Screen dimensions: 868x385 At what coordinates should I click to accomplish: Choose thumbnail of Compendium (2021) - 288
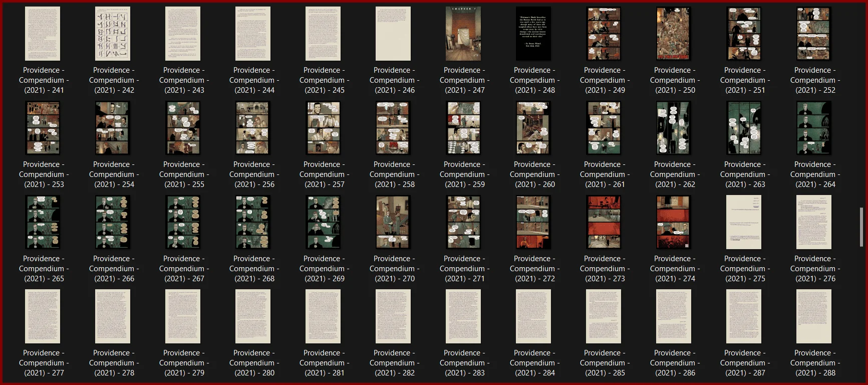(814, 316)
